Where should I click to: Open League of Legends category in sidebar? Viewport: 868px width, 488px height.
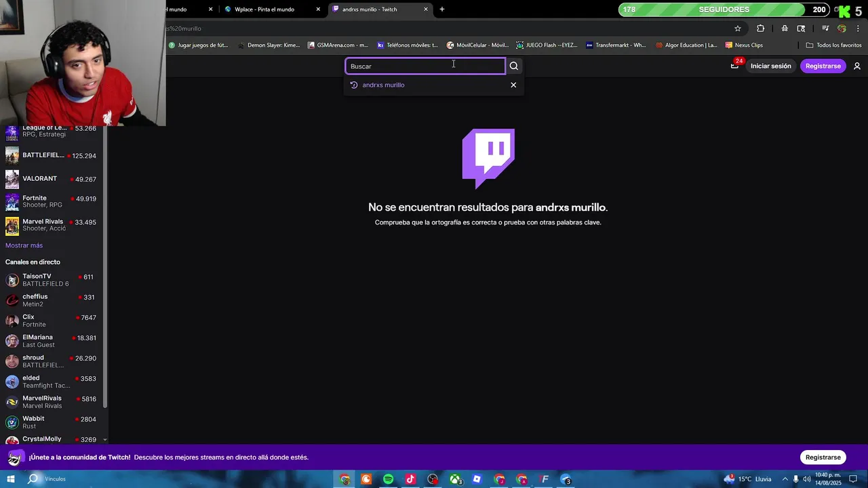pyautogui.click(x=52, y=131)
